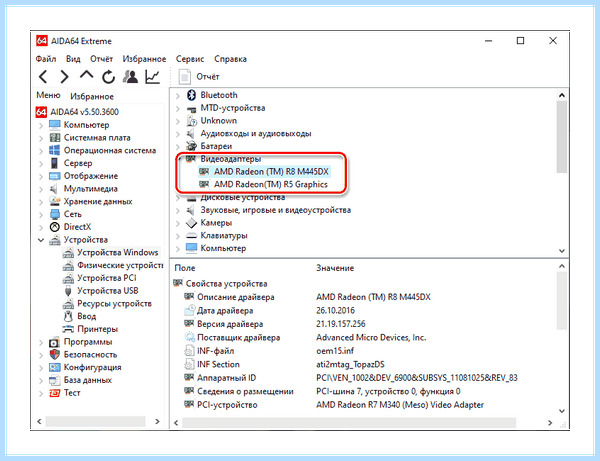Click the DirectX Xbox icon

click(x=55, y=227)
